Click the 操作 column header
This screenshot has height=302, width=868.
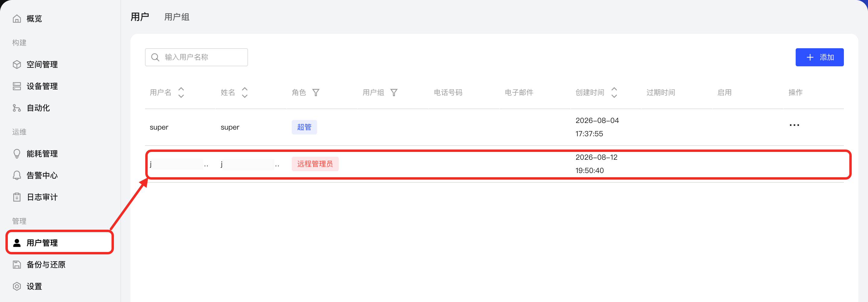796,92
